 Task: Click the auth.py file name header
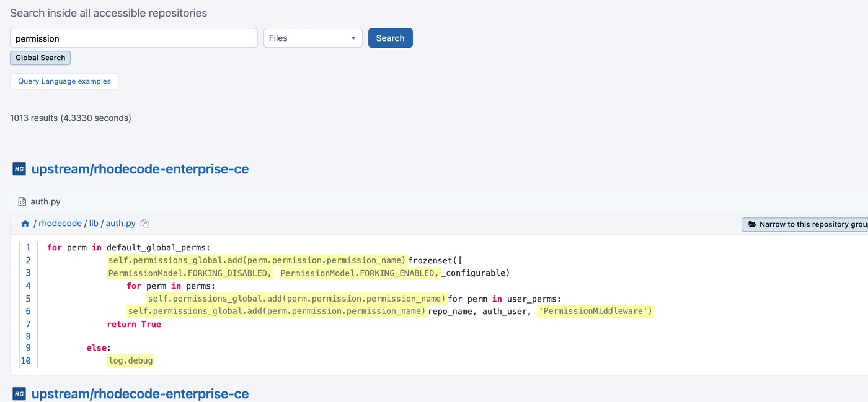[x=45, y=201]
